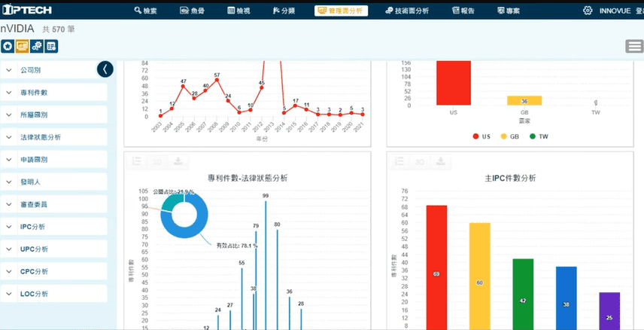Click list icon on 主IPC件數分析 chart
This screenshot has width=644, height=330.
click(x=400, y=160)
